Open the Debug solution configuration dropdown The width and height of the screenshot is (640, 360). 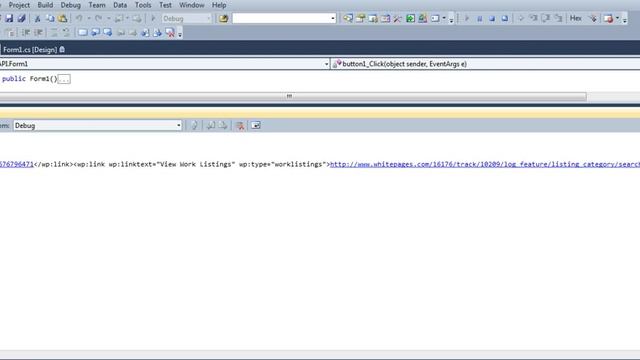(187, 18)
